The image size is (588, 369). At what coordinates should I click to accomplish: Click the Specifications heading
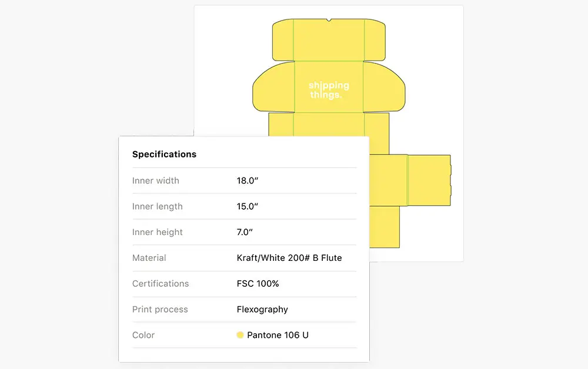[x=164, y=155]
